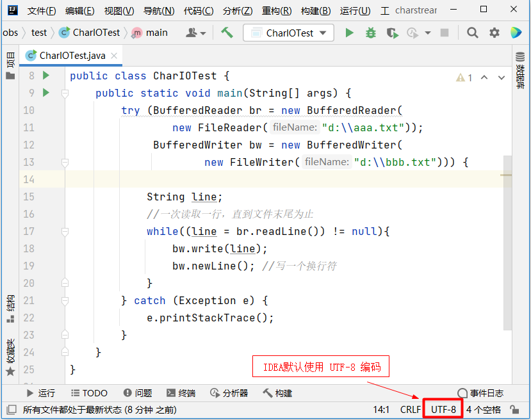Image resolution: width=531 pixels, height=420 pixels.
Task: Collapse try block fold marker line 13
Action: click(x=65, y=163)
